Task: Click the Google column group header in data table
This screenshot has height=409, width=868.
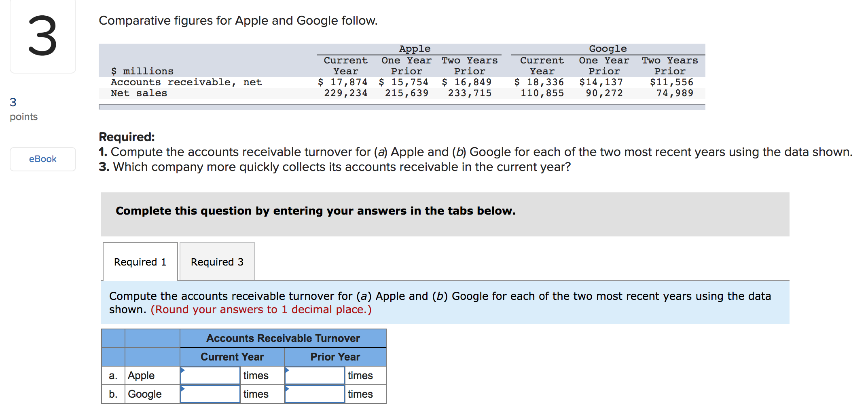Action: (608, 48)
